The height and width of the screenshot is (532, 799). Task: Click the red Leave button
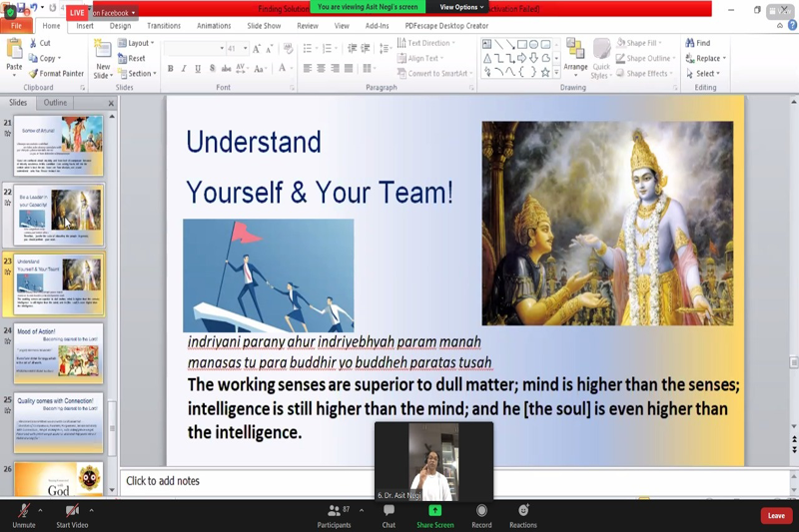[776, 515]
